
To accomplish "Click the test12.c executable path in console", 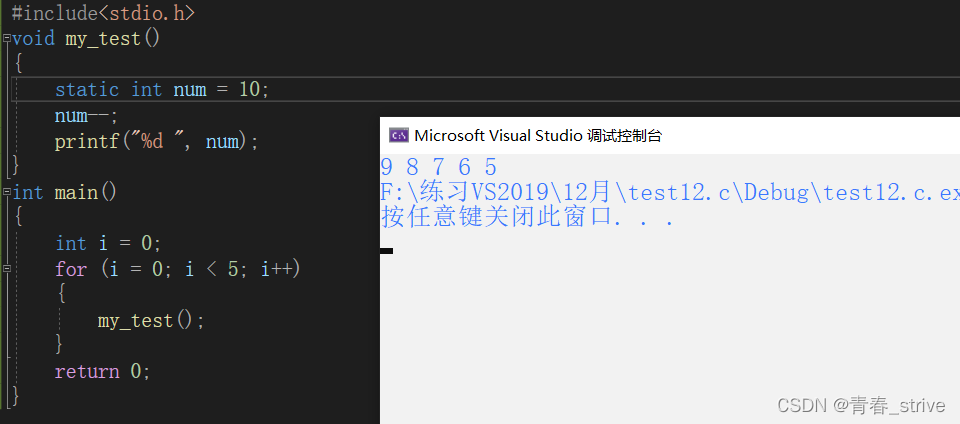I will click(670, 193).
